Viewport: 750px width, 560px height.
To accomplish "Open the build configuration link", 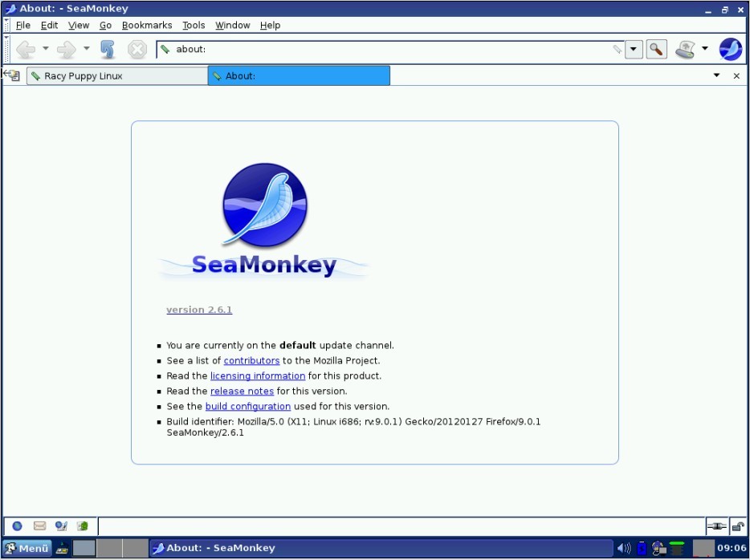I will tap(248, 407).
